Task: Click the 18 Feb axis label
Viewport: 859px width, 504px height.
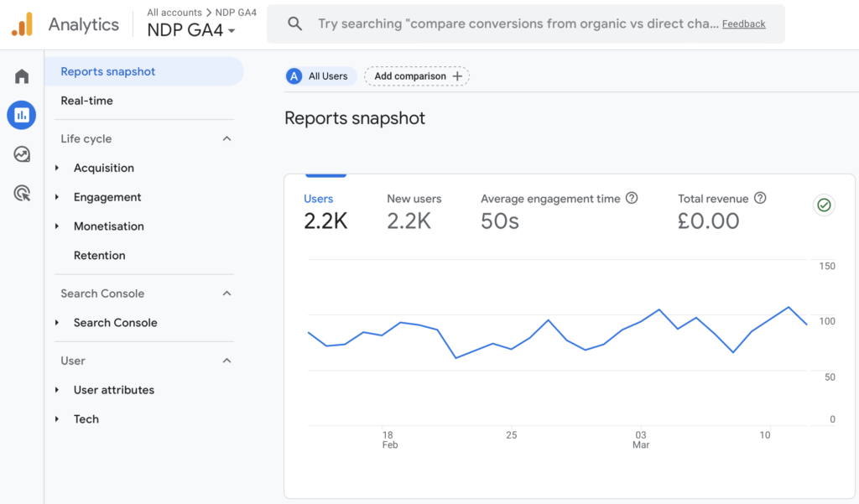Action: pos(389,440)
